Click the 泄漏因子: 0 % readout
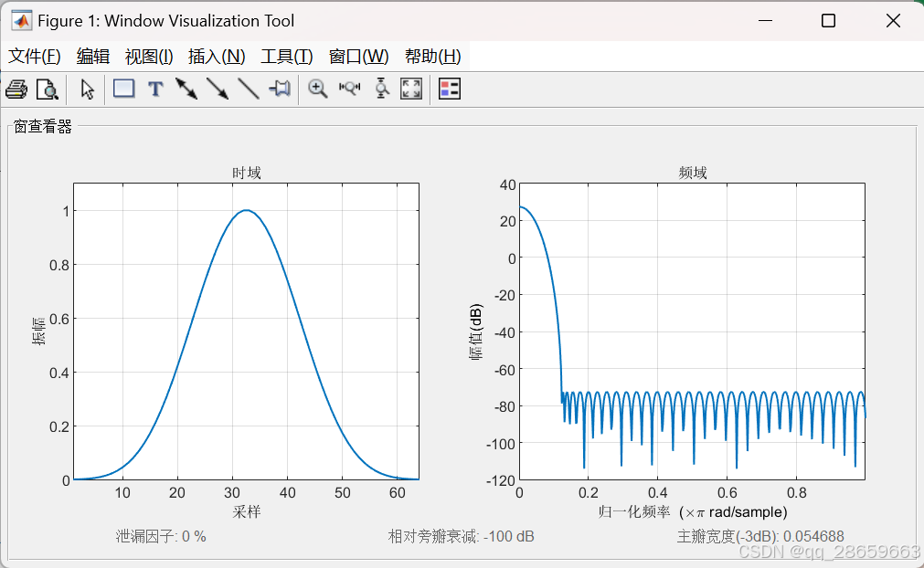Viewport: 924px width, 568px height. pos(161,536)
